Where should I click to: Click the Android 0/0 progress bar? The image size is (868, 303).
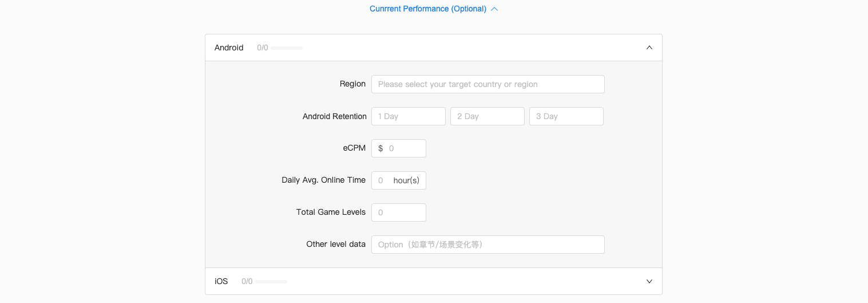pyautogui.click(x=287, y=48)
